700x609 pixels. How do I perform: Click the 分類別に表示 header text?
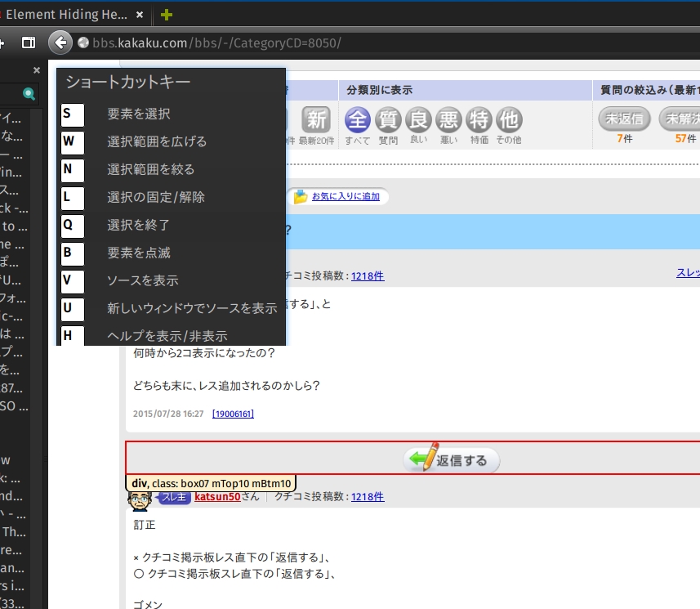pyautogui.click(x=380, y=90)
